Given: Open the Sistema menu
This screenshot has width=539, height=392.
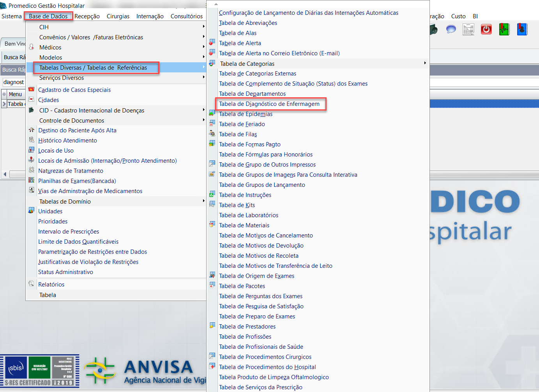Looking at the screenshot, I should click(12, 16).
